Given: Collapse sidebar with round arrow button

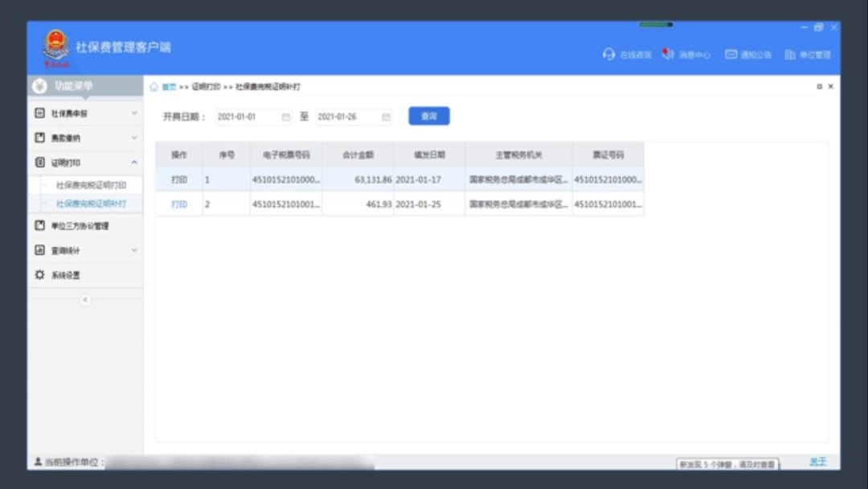Looking at the screenshot, I should [x=85, y=300].
